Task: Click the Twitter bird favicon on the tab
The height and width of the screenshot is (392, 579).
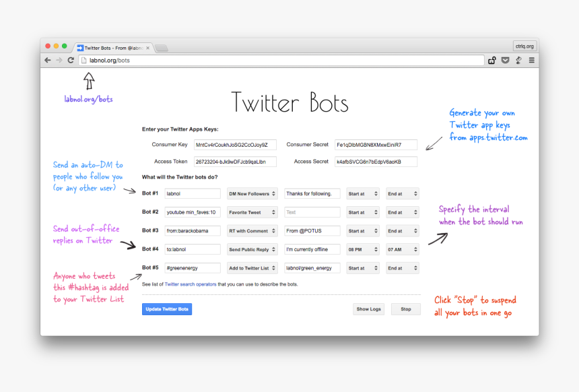Action: click(x=80, y=48)
